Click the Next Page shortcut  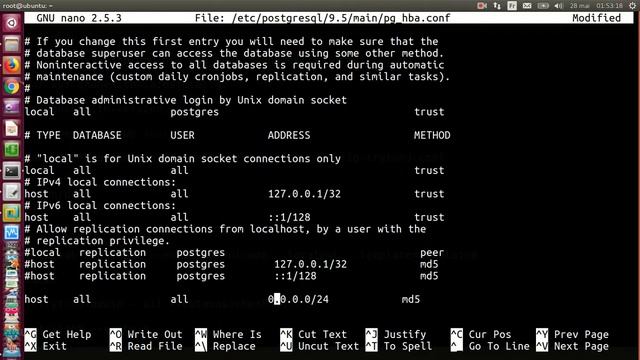572,346
